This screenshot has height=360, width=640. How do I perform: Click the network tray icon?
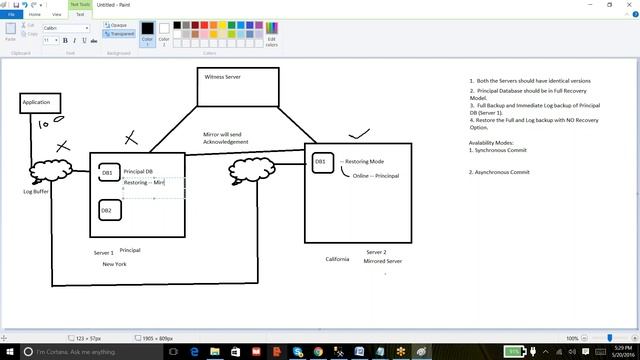(x=559, y=351)
